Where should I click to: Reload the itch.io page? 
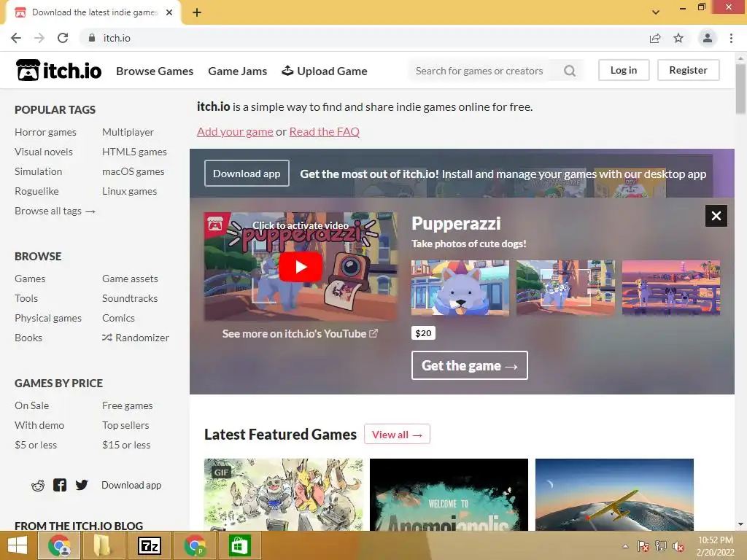(63, 38)
